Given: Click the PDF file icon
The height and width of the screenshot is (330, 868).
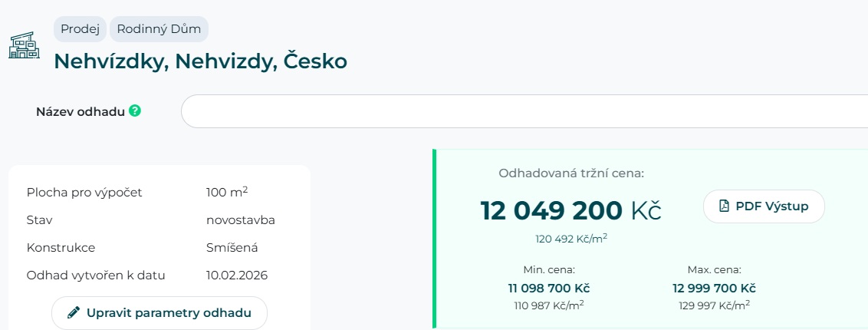Looking at the screenshot, I should pos(723,206).
